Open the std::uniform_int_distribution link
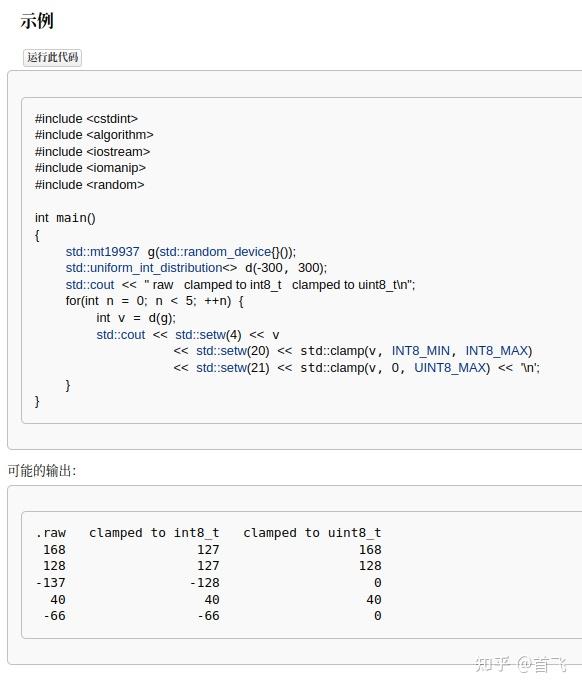Image resolution: width=582 pixels, height=689 pixels. 144,268
